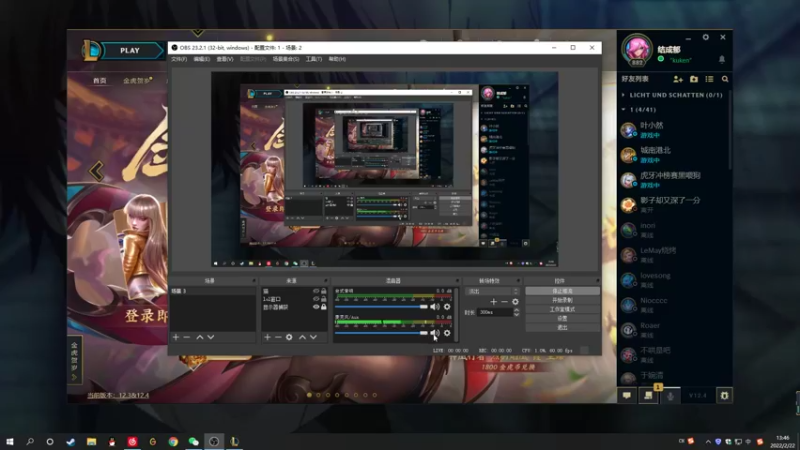Open the 查看(V) menu in OBS
This screenshot has width=800, height=450.
click(x=224, y=59)
